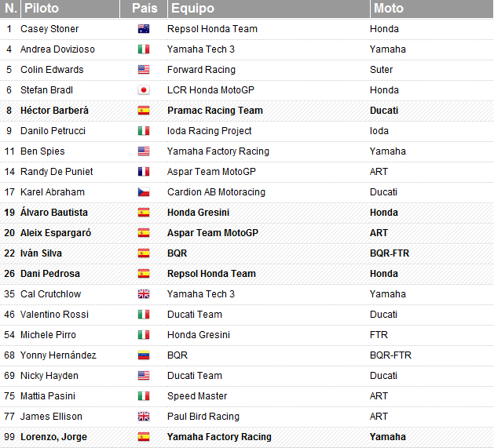This screenshot has height=448, width=494.
Task: Click the Venezuelan flag next to Yonny Hernández
Action: (144, 355)
